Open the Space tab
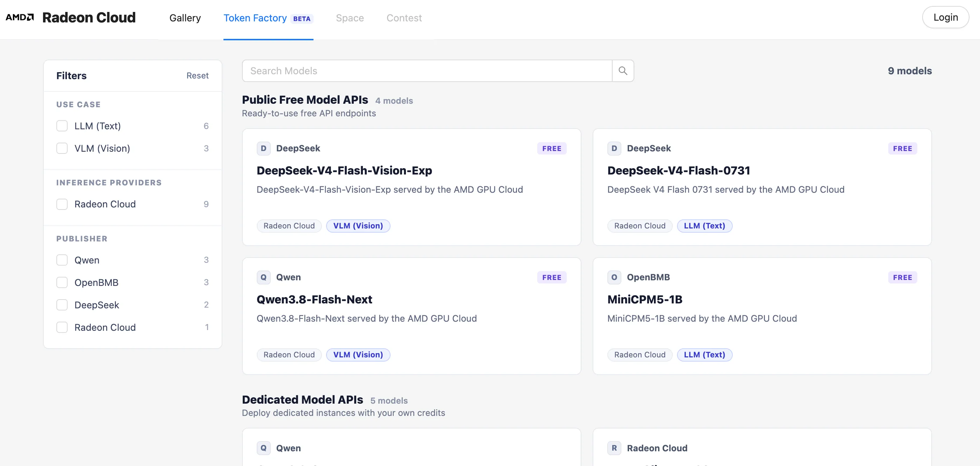This screenshot has width=980, height=466. click(350, 18)
